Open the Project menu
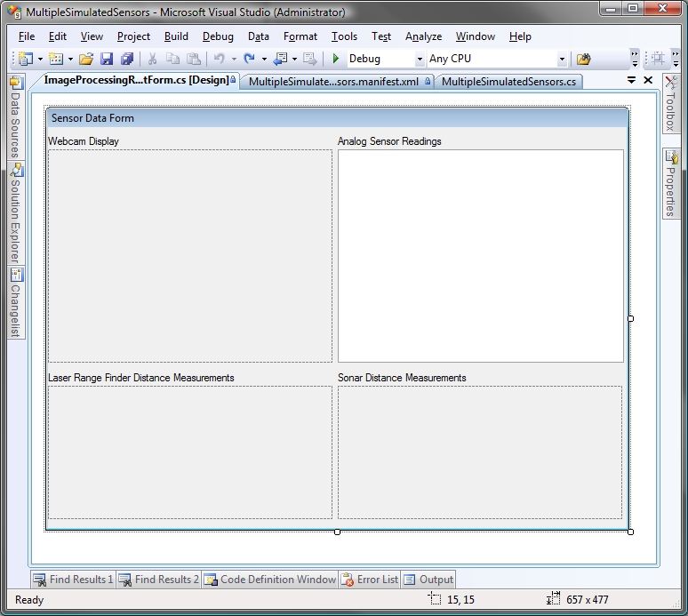This screenshot has height=616, width=688. coord(133,36)
